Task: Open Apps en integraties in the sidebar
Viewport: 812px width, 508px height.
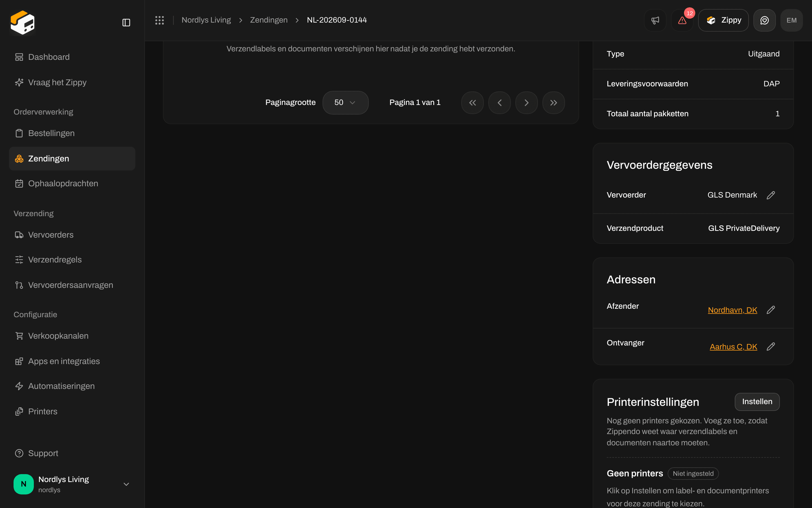Action: point(72,361)
